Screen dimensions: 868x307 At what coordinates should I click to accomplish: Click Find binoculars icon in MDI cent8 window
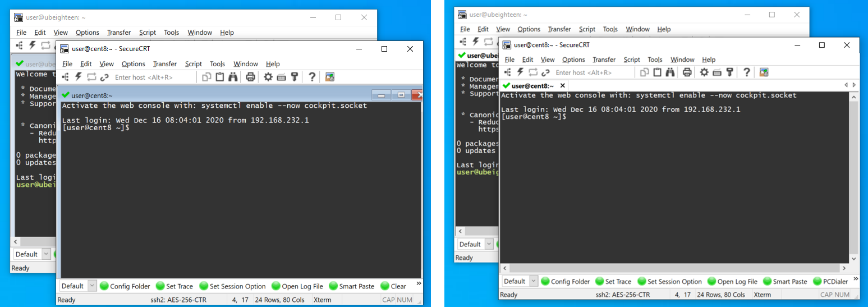pos(233,77)
